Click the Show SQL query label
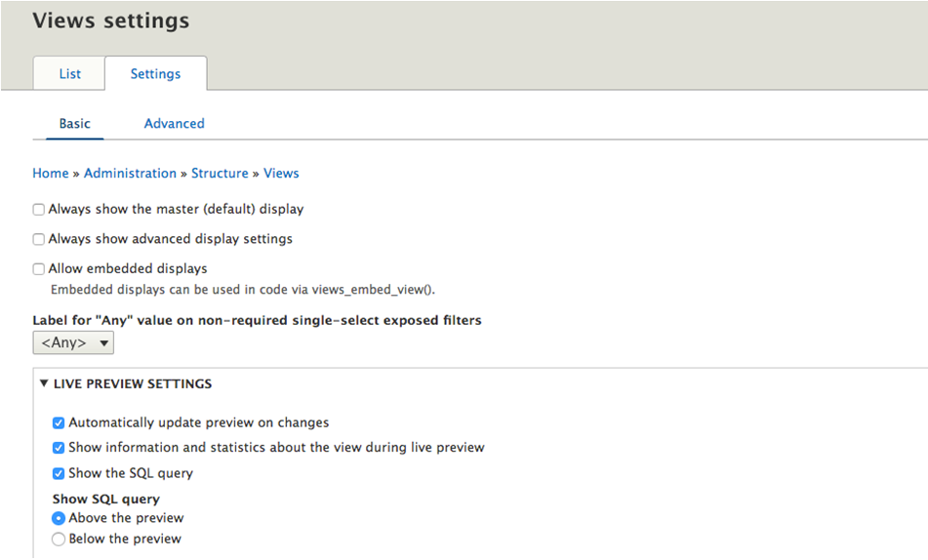This screenshot has width=928, height=560. tap(106, 500)
